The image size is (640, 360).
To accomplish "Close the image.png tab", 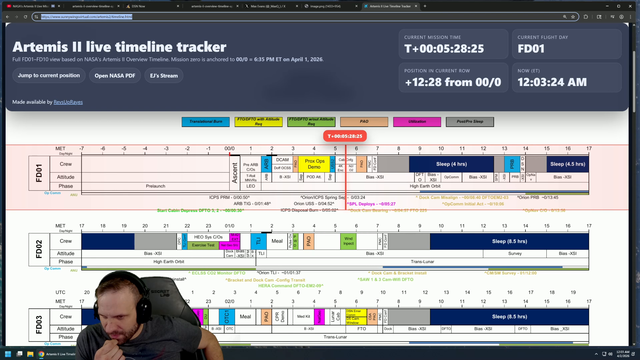I will click(356, 6).
